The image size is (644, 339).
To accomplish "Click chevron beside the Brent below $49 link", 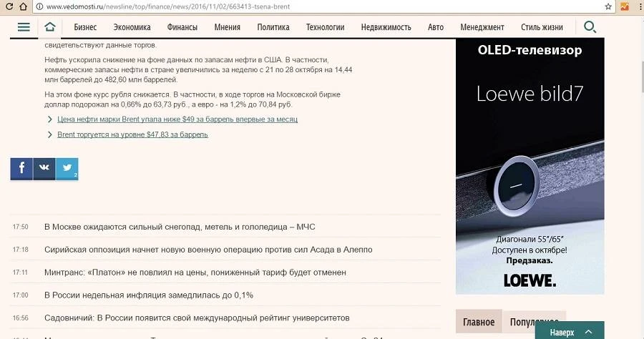I will click(49, 119).
